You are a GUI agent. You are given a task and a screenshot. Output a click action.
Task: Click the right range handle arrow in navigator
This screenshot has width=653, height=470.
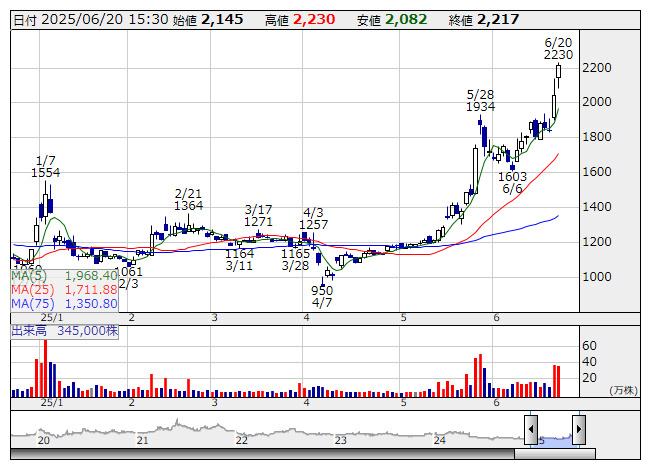point(579,430)
